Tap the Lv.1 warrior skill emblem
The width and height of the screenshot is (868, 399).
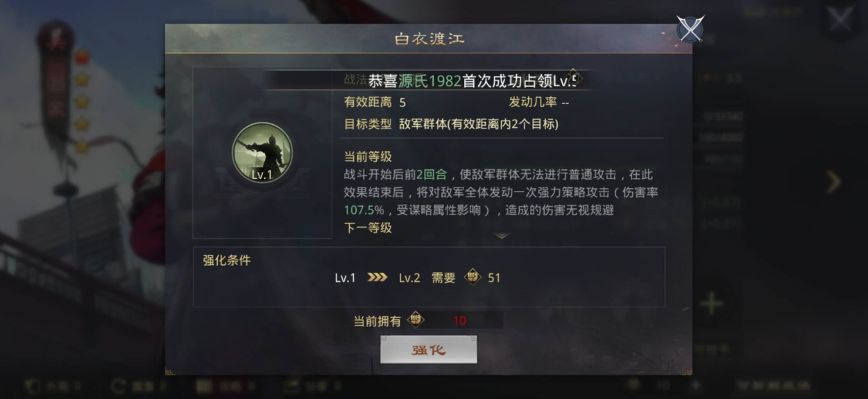coord(262,153)
